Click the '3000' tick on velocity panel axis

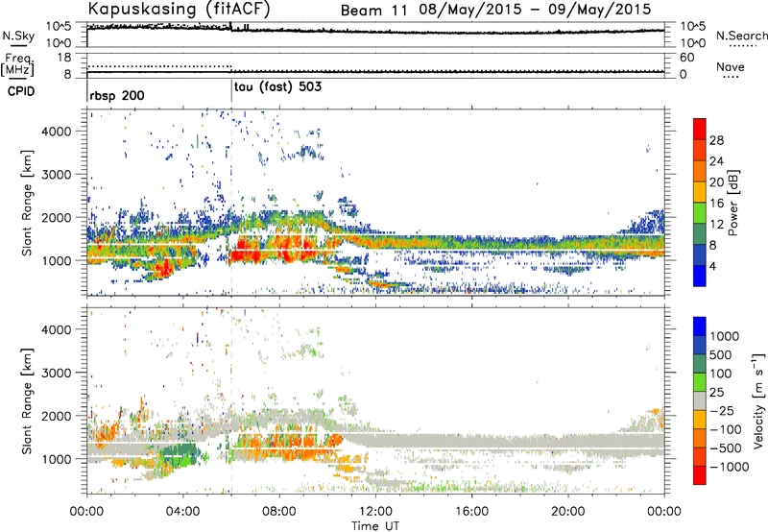point(56,373)
